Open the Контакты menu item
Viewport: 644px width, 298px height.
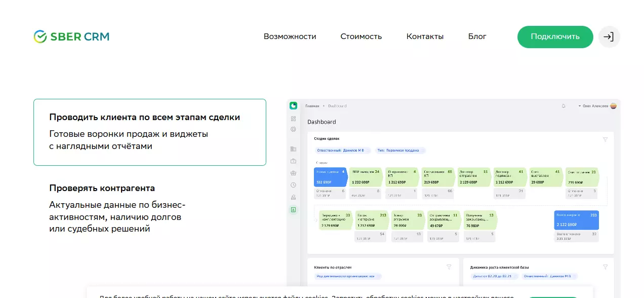[x=425, y=36]
